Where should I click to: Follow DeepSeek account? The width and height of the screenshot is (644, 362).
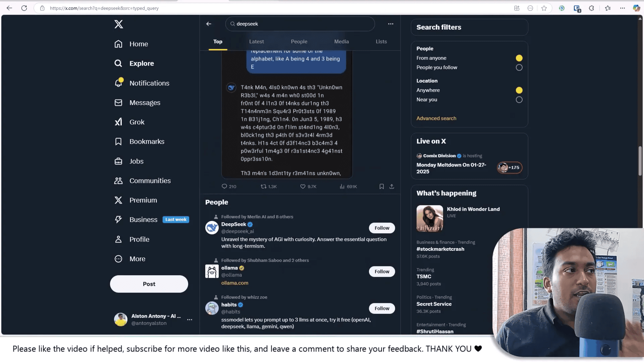pos(381,227)
